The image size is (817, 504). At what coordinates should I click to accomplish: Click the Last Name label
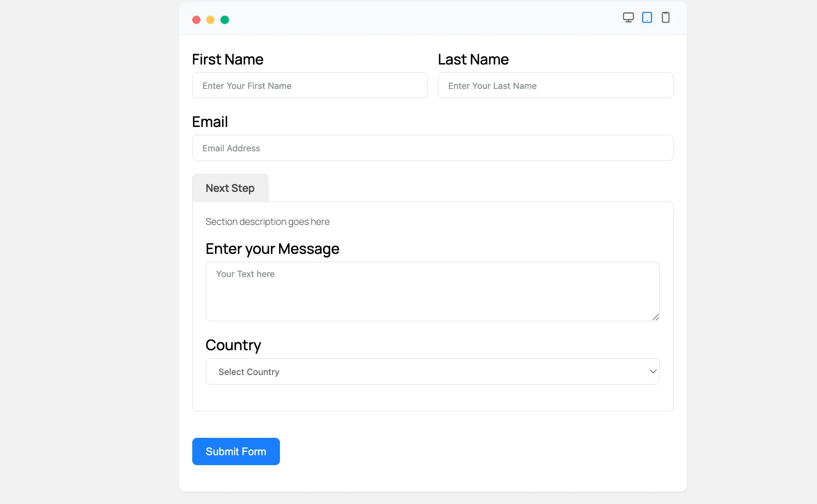click(473, 60)
